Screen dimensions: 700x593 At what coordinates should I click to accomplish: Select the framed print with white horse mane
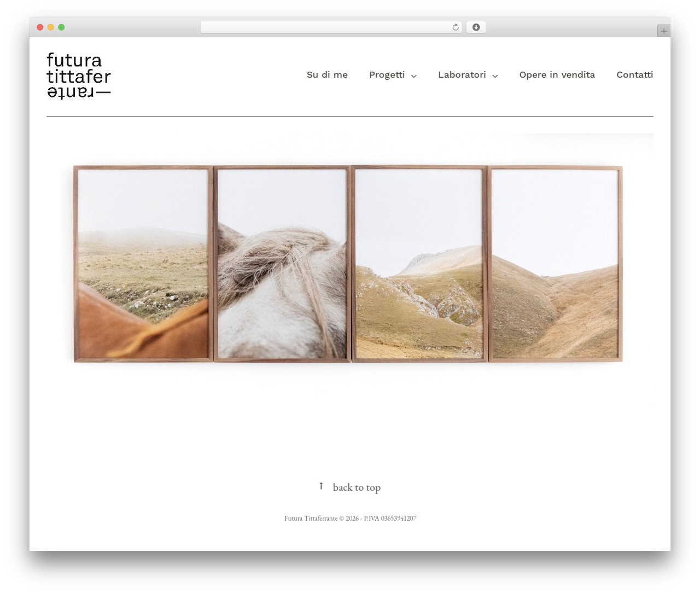tap(282, 264)
